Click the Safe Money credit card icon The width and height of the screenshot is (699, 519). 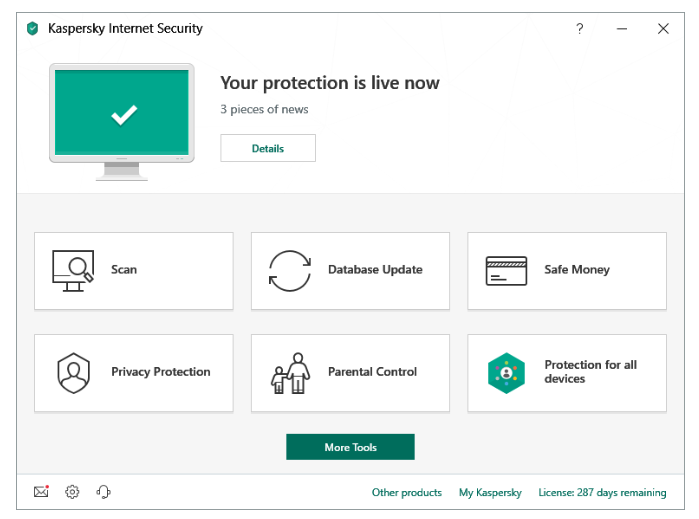coord(506,270)
